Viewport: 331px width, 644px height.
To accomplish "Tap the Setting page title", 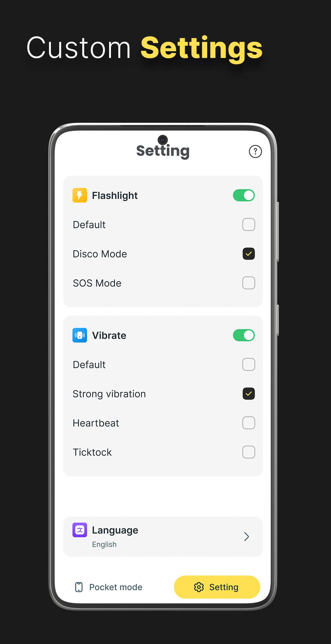I will click(163, 151).
